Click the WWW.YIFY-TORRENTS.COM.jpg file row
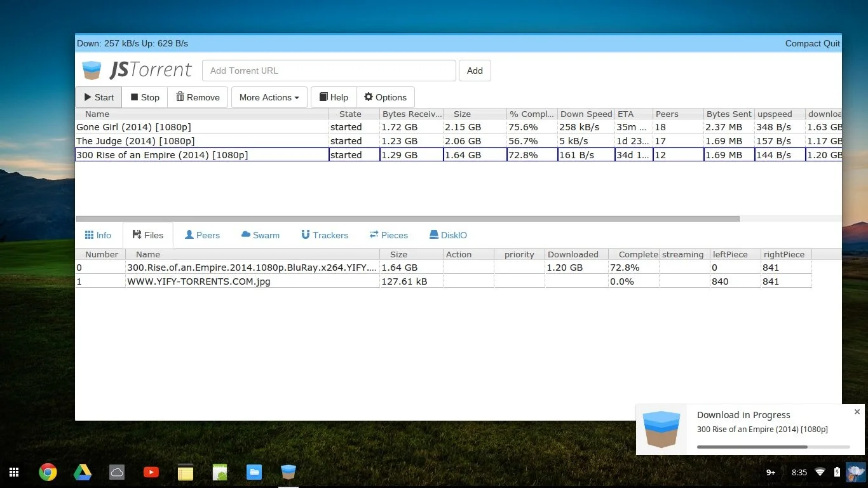This screenshot has height=488, width=868. tap(443, 281)
